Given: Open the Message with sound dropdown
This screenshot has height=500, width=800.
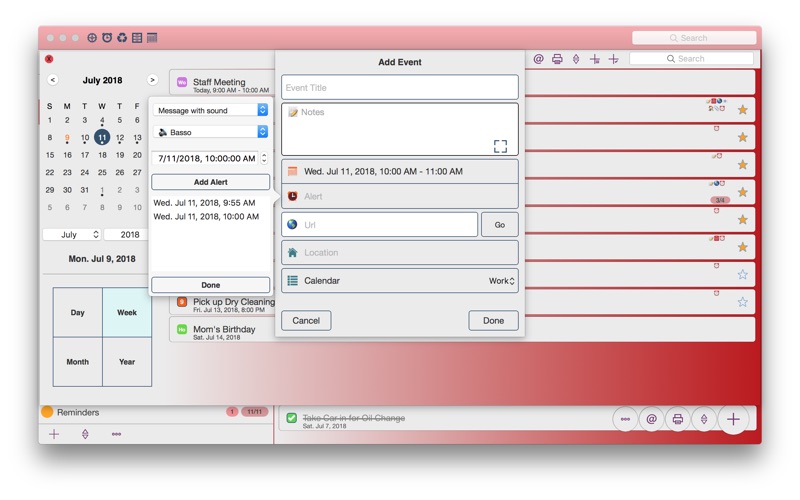Looking at the screenshot, I should pyautogui.click(x=210, y=110).
